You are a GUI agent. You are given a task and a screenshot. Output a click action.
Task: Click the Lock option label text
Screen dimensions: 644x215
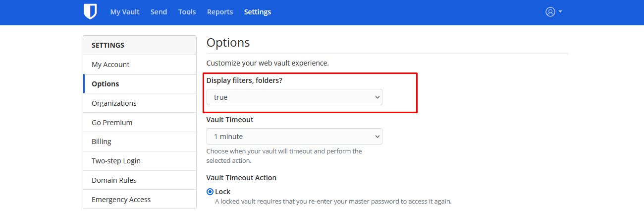(223, 192)
